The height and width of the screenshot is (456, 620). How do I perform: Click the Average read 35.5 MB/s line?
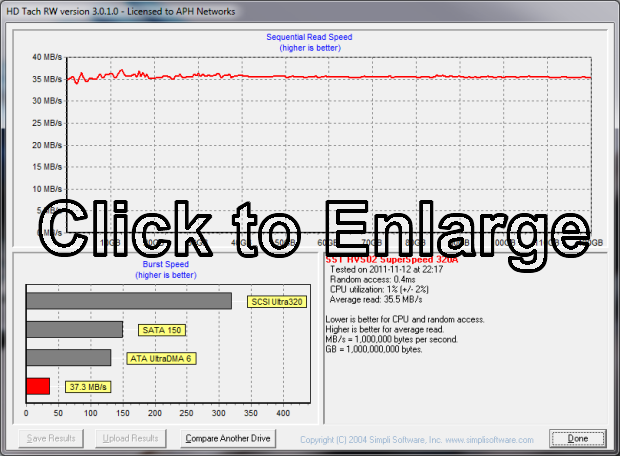point(375,297)
